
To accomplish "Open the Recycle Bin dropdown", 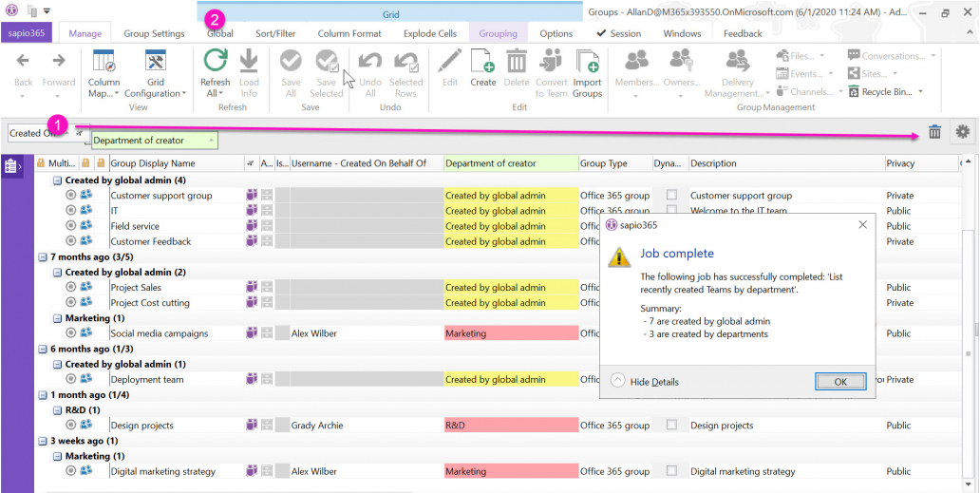I will tap(920, 92).
